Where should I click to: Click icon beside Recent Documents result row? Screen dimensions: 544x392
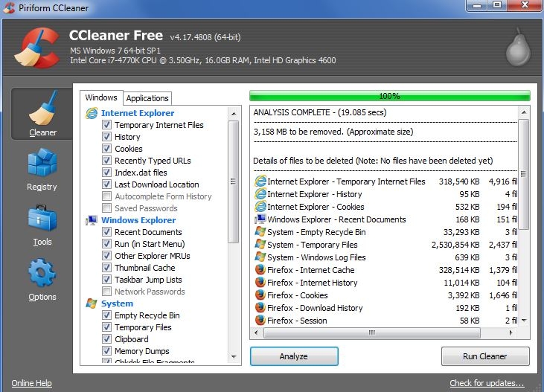coord(260,219)
